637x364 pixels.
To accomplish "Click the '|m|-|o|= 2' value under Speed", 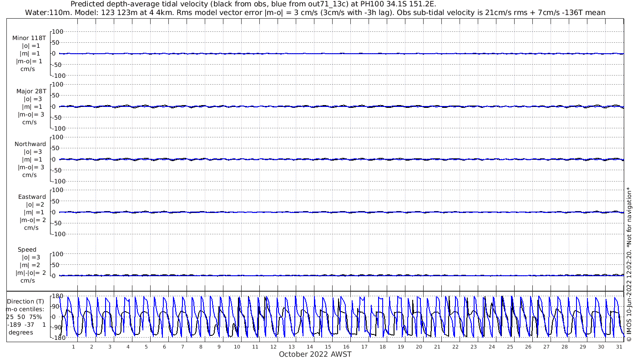I will pyautogui.click(x=31, y=273).
